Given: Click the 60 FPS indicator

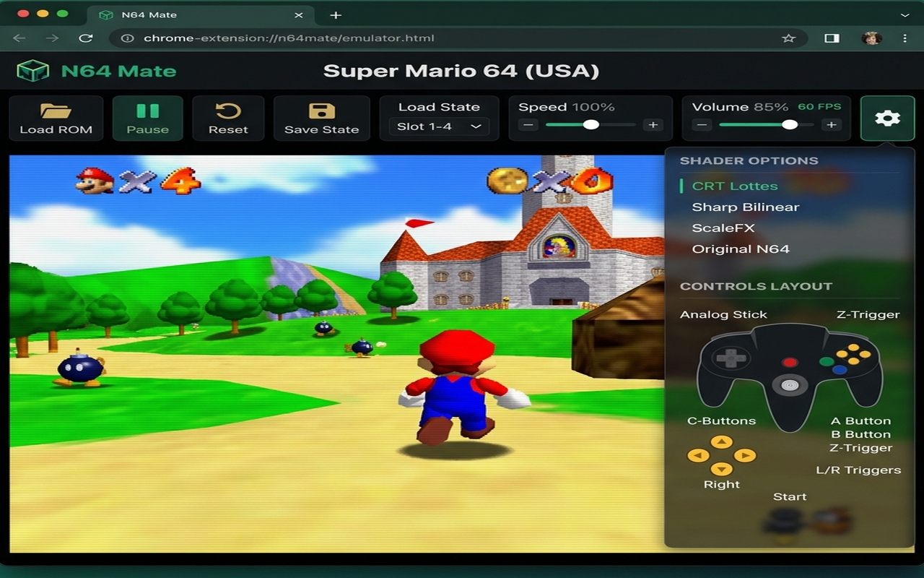Looking at the screenshot, I should [819, 106].
